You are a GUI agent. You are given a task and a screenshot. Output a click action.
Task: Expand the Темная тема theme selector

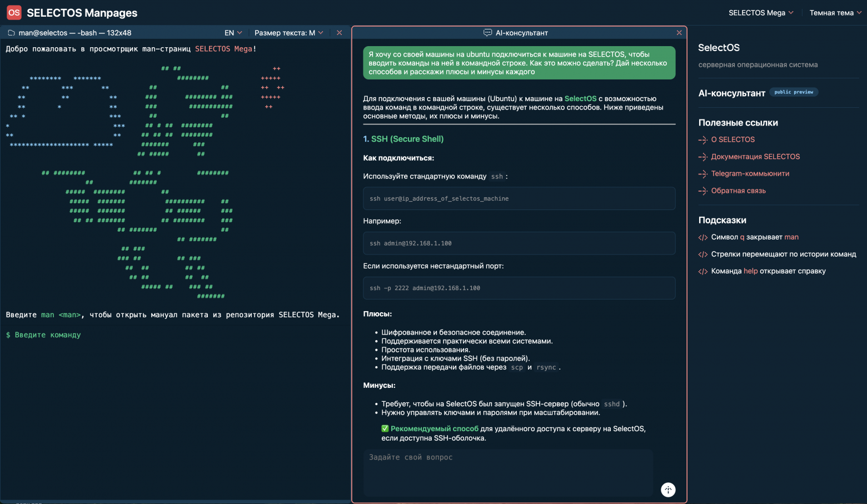pos(835,13)
